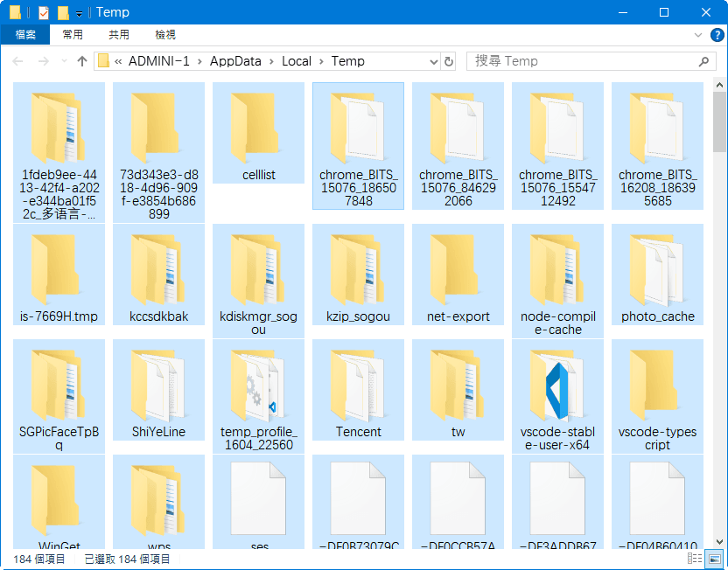Open the 常用 ribbon tab
The image size is (728, 570).
click(x=73, y=35)
